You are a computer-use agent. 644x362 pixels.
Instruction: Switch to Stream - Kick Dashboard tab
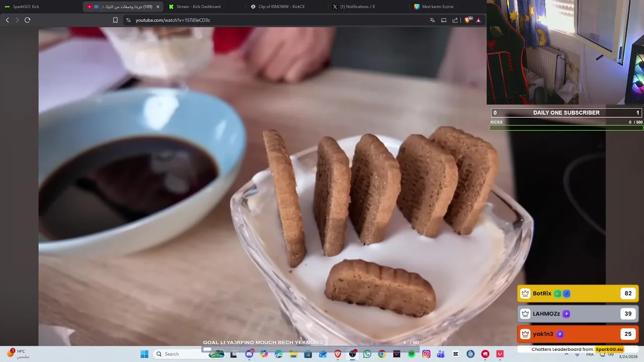(x=205, y=7)
